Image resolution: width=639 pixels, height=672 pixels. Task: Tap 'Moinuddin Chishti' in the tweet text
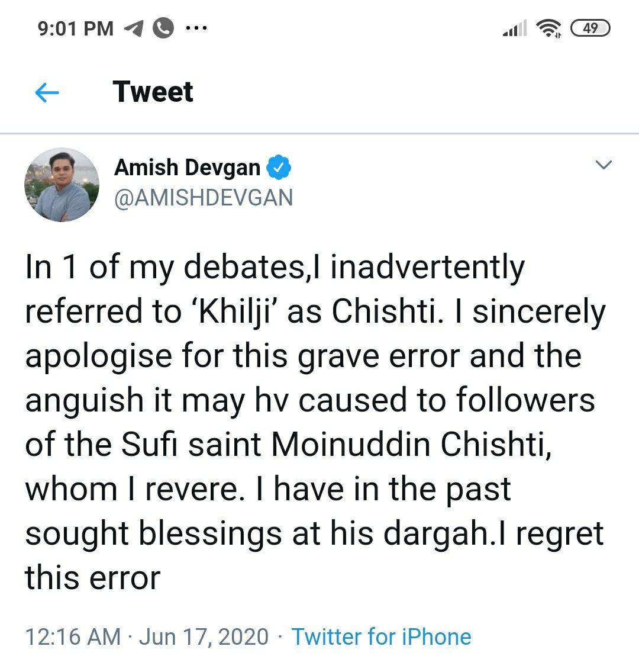coord(411,445)
